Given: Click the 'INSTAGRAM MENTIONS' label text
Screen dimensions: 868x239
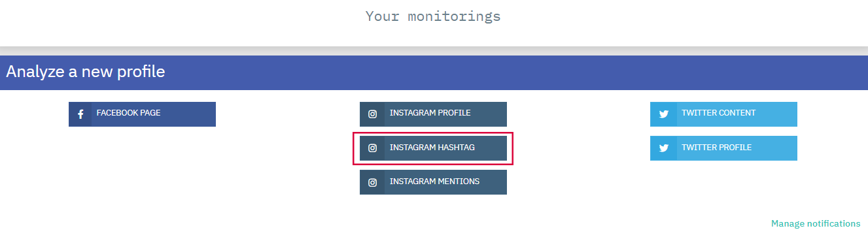Looking at the screenshot, I should coord(434,182).
